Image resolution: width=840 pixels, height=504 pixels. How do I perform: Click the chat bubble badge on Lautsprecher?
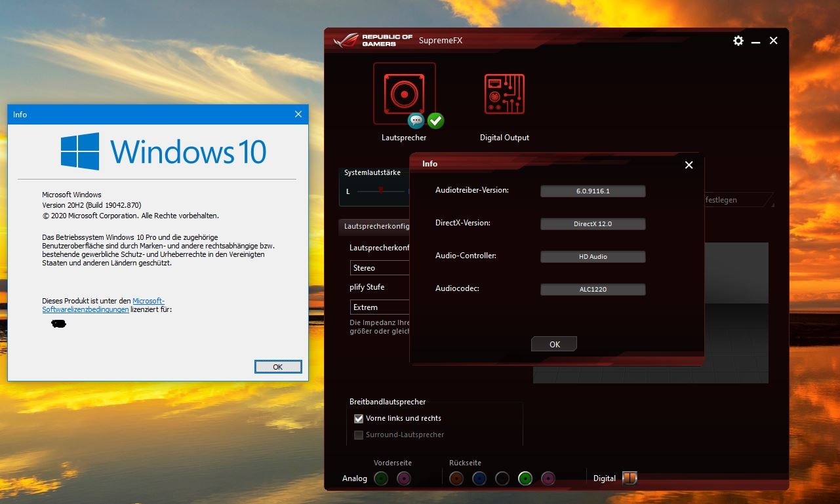point(416,121)
